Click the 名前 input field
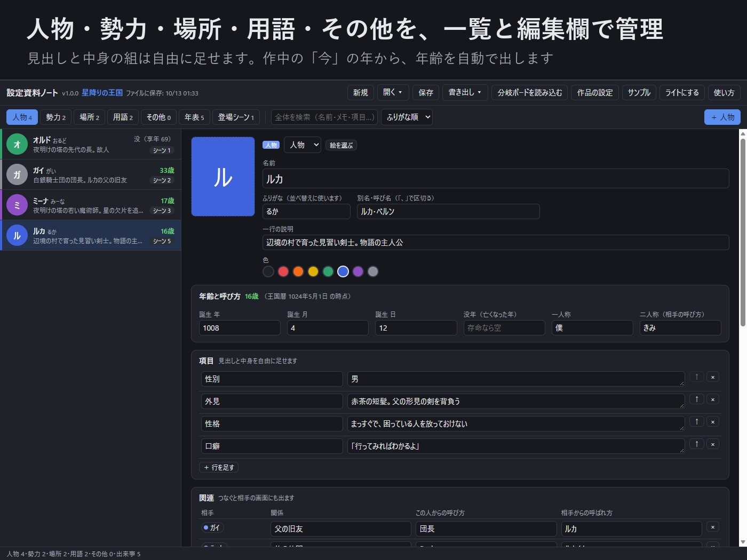This screenshot has width=747, height=560. pyautogui.click(x=496, y=179)
